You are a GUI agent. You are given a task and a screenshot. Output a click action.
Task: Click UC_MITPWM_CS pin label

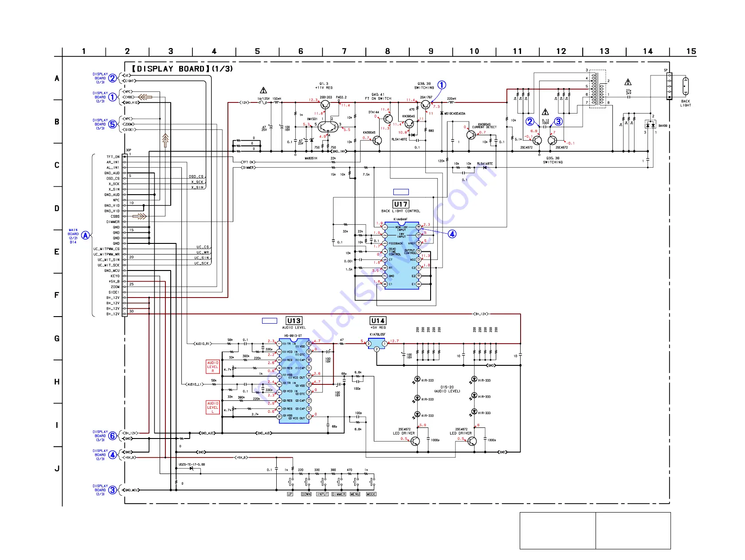tap(106, 249)
